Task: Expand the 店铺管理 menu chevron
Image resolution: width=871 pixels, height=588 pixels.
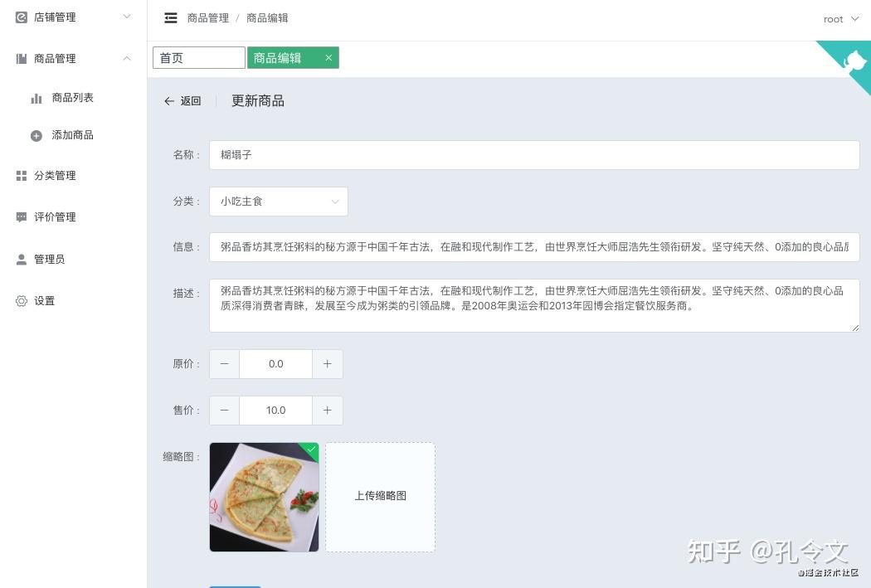Action: point(127,17)
